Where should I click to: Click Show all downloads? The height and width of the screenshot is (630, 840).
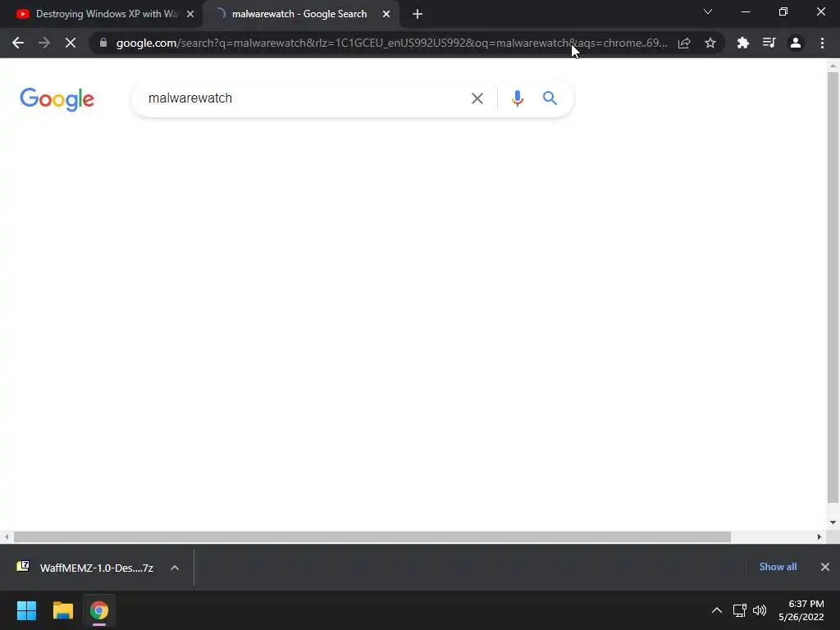click(x=778, y=567)
